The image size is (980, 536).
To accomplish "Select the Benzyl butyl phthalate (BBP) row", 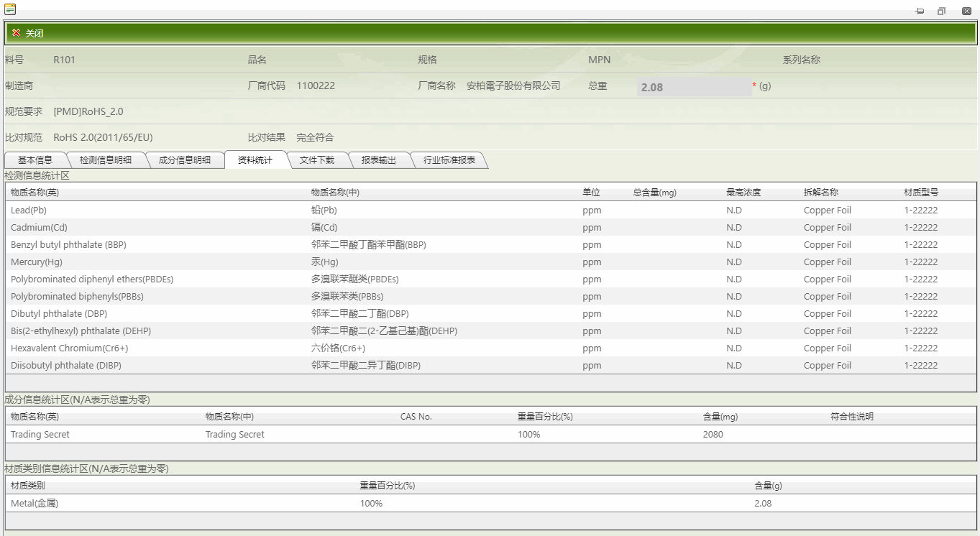I will 490,244.
